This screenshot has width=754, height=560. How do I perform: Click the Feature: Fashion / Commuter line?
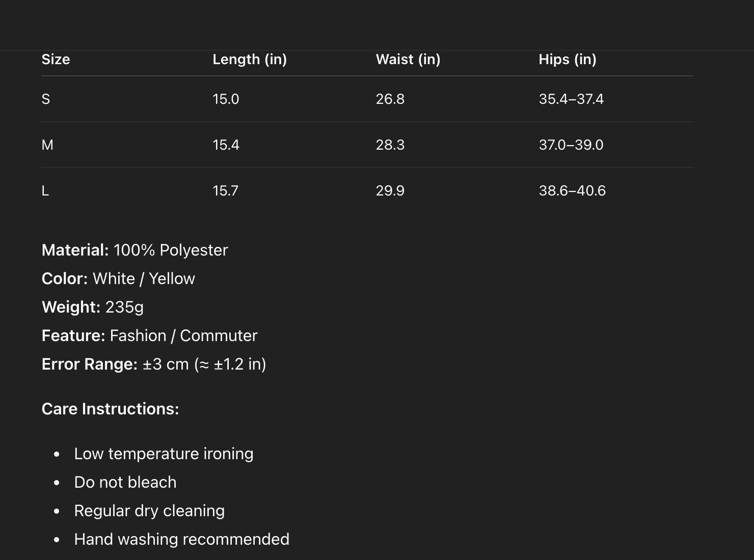coord(150,335)
